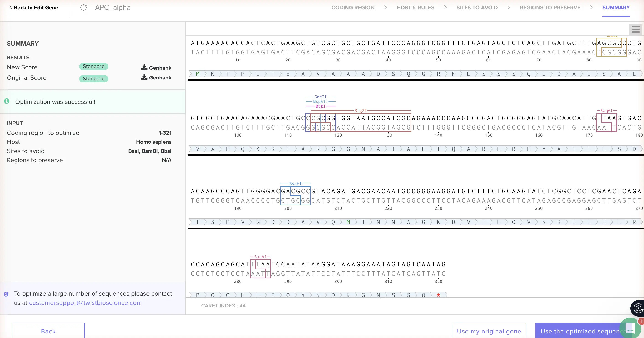
Task: Click the loading spinner icon beside APC_alpha
Action: 84,8
